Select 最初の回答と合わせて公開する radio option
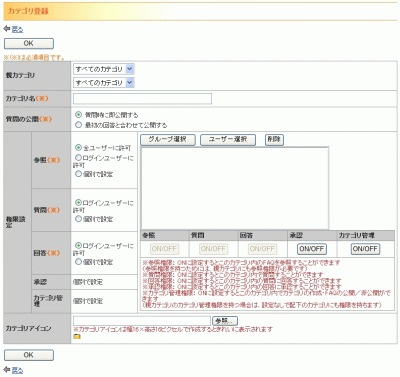Screen dimensions: 400x377 78,125
